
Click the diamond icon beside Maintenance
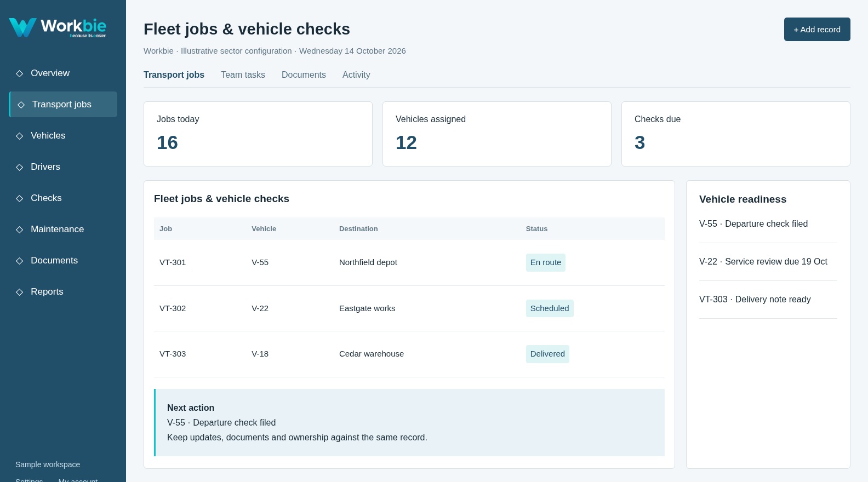tap(20, 229)
